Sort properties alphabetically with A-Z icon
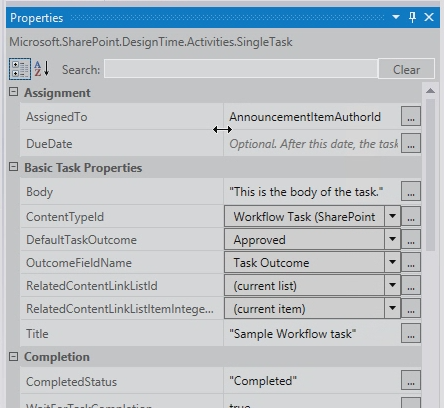444x408 pixels. point(42,68)
